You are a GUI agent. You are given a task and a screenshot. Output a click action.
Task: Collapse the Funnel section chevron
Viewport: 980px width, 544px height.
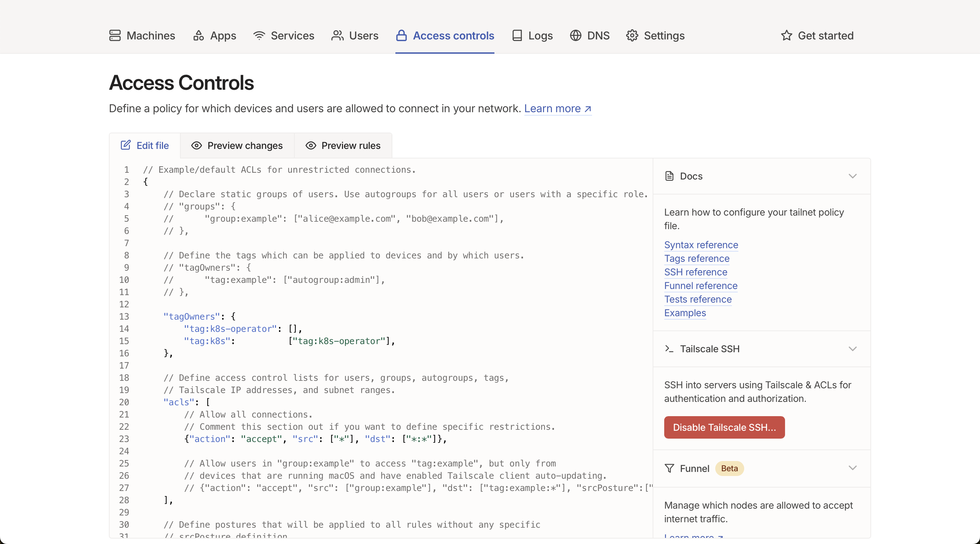click(852, 468)
